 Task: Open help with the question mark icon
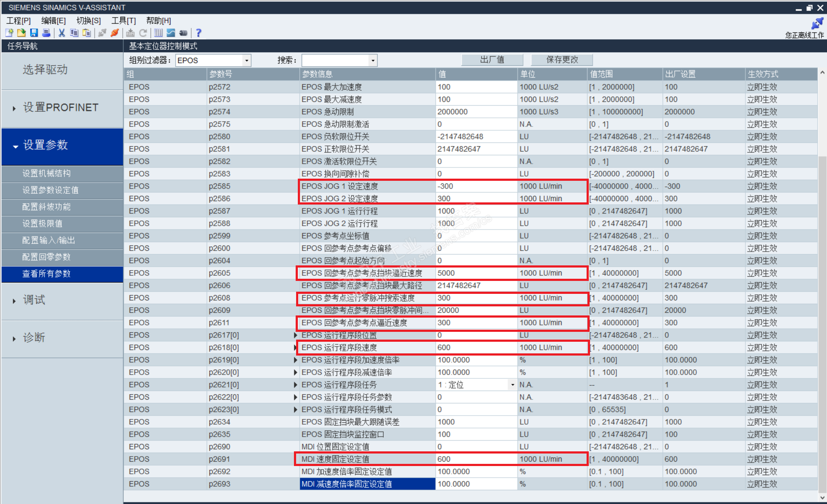point(199,33)
